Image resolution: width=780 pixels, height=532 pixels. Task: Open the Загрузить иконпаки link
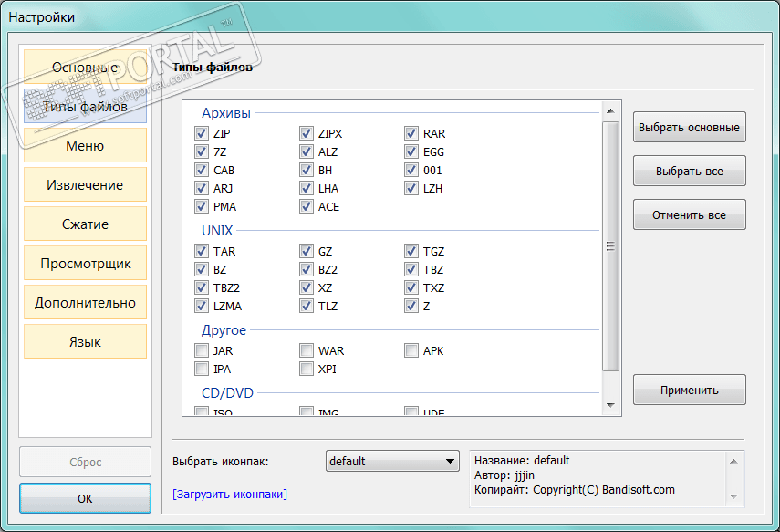(x=230, y=495)
